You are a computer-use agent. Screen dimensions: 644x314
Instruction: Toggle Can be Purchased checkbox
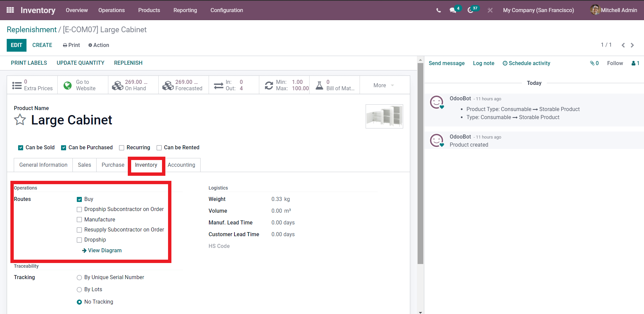[63, 148]
